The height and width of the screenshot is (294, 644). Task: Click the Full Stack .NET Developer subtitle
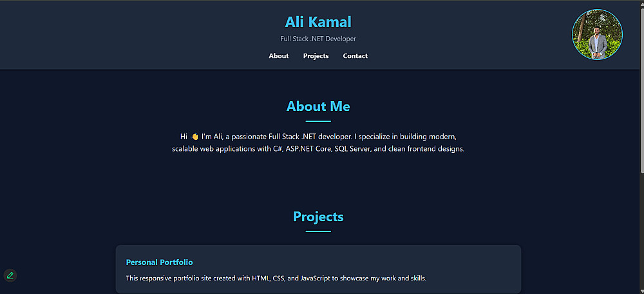click(318, 39)
